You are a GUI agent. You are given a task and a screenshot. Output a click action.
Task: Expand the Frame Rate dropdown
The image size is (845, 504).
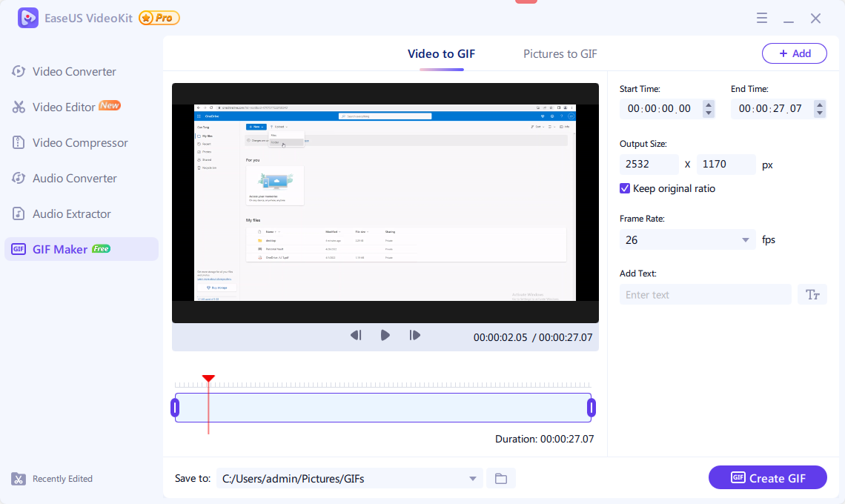coord(745,240)
